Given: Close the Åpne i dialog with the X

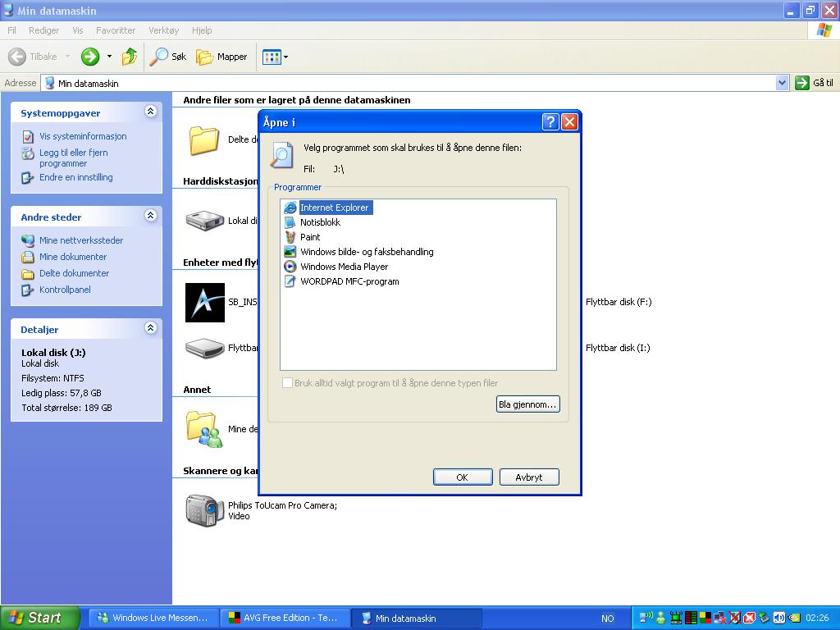Looking at the screenshot, I should pos(569,122).
